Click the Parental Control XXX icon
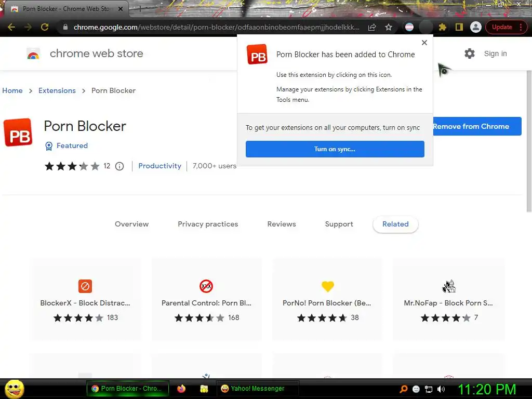The height and width of the screenshot is (399, 532). (206, 286)
